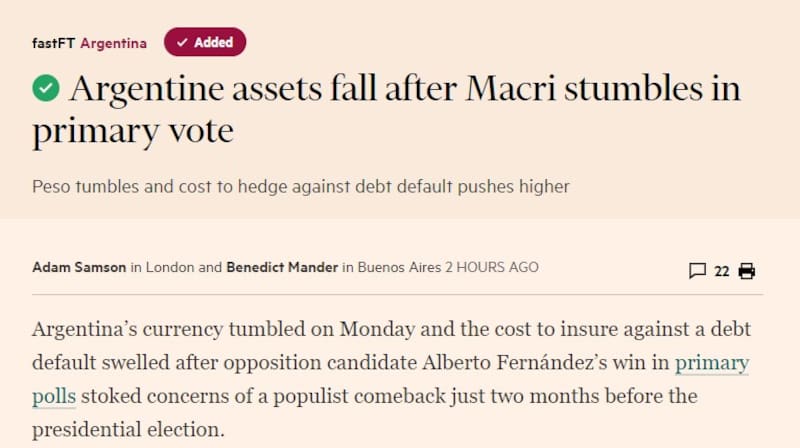The width and height of the screenshot is (800, 448).
Task: Click the "2 HOURS AGO" timestamp
Action: [x=491, y=267]
